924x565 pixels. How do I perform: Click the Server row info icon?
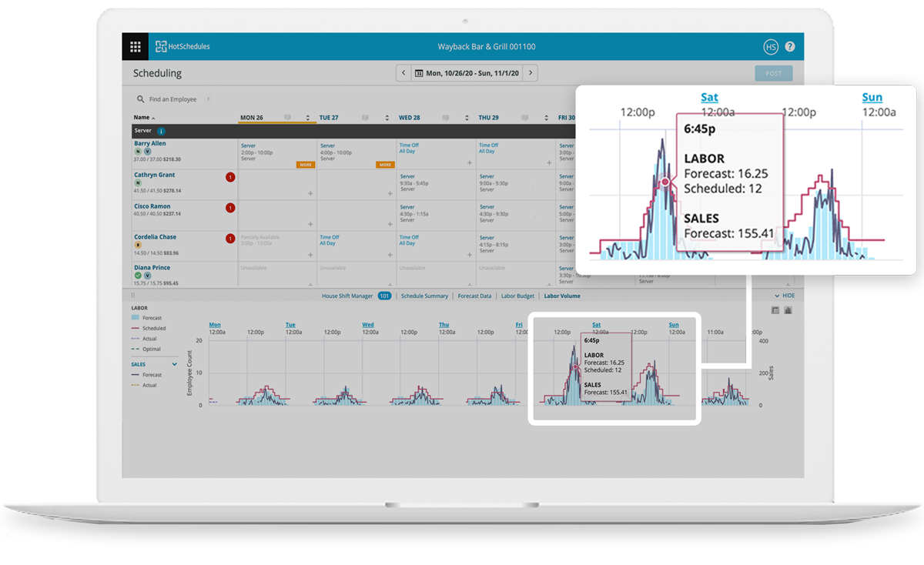tap(161, 132)
